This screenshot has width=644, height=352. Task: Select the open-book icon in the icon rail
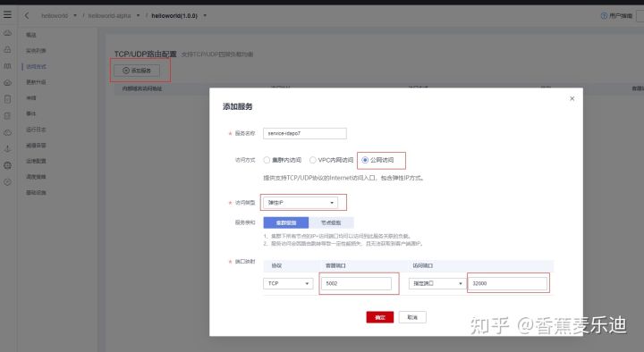[7, 66]
